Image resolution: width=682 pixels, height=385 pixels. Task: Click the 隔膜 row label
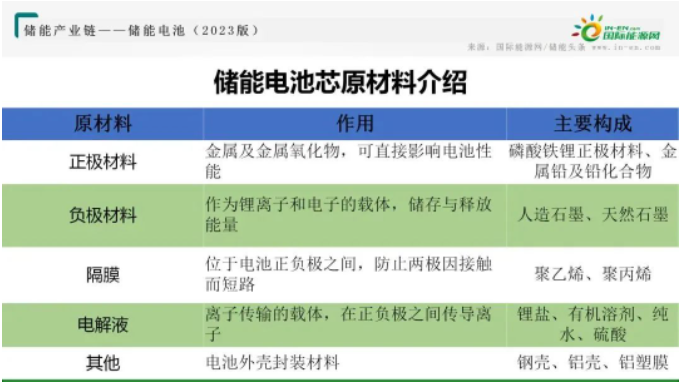click(103, 275)
